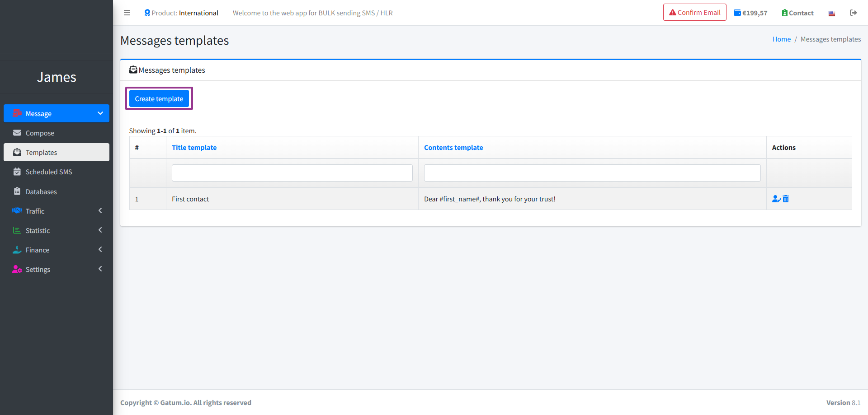The width and height of the screenshot is (868, 415).
Task: Open Databases from sidebar
Action: pos(41,191)
